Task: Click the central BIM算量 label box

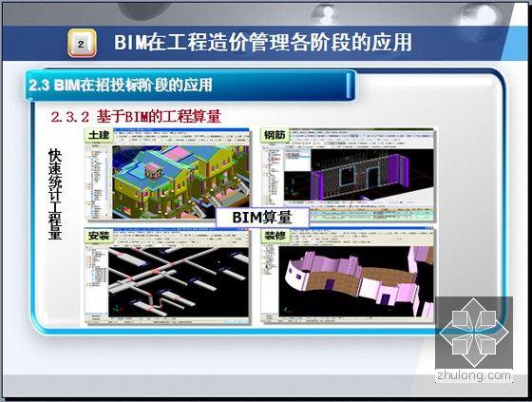Action: 262,218
